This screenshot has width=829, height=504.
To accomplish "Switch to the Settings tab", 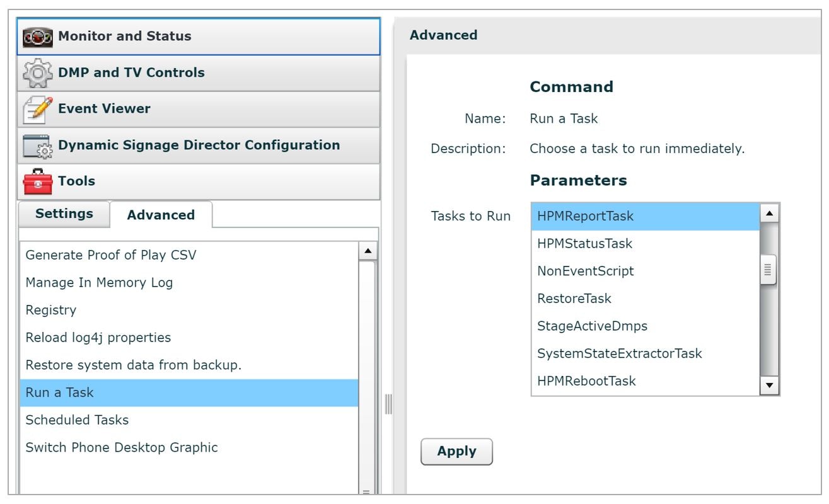I will (x=64, y=214).
